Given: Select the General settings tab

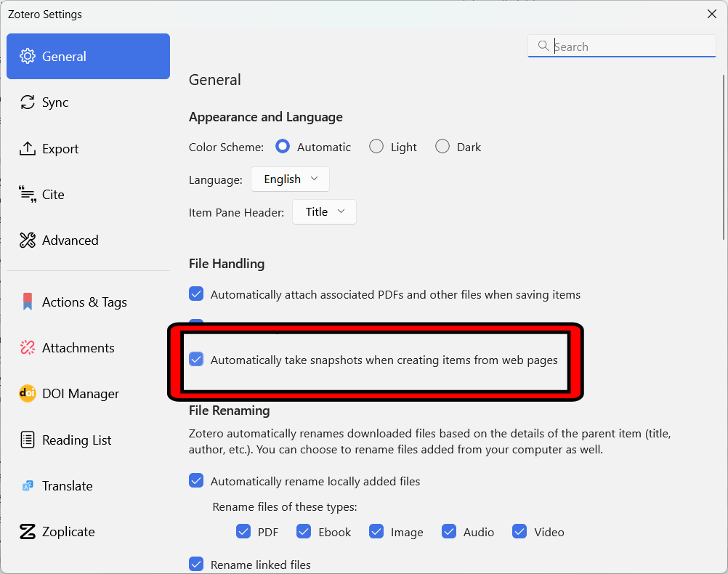Looking at the screenshot, I should [88, 57].
